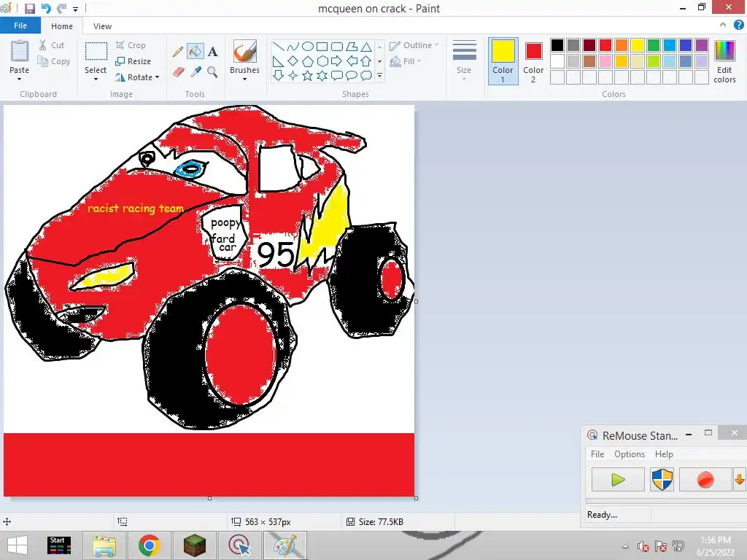Open Paint Help question mark icon
Screen dimensions: 747x560
coord(738,26)
